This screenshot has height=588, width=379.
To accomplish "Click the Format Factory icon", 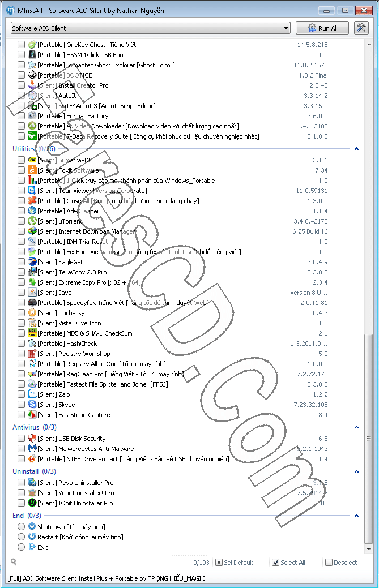I will pyautogui.click(x=32, y=116).
